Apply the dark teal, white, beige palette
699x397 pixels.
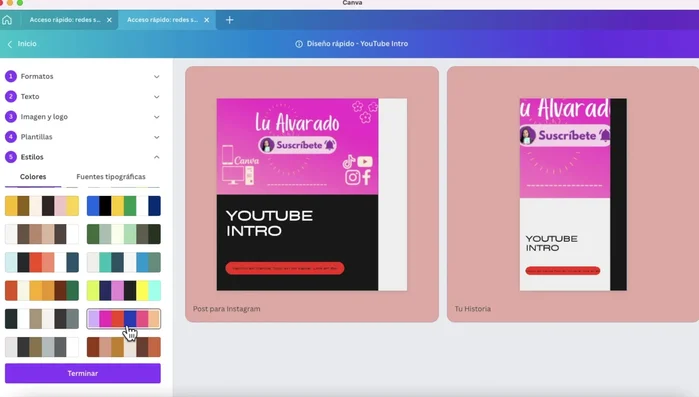[42, 319]
